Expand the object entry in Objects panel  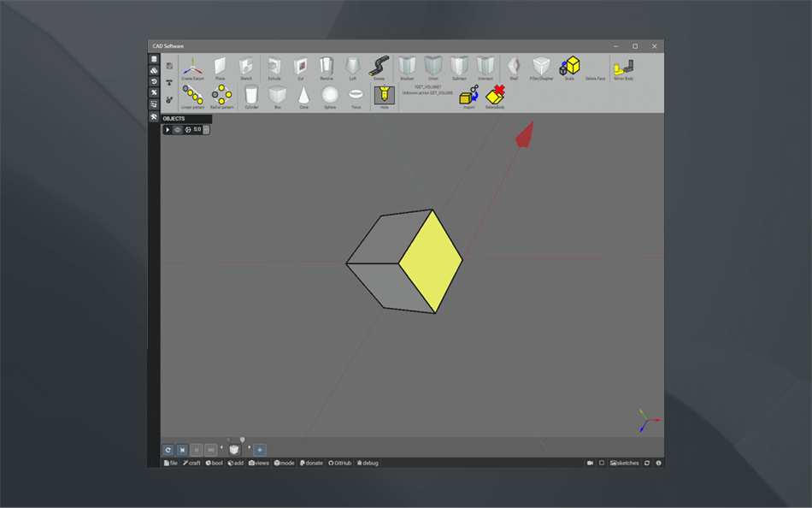[168, 129]
